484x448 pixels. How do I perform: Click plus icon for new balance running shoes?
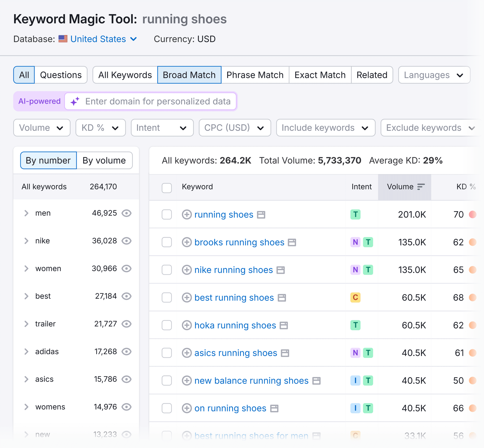pos(187,381)
